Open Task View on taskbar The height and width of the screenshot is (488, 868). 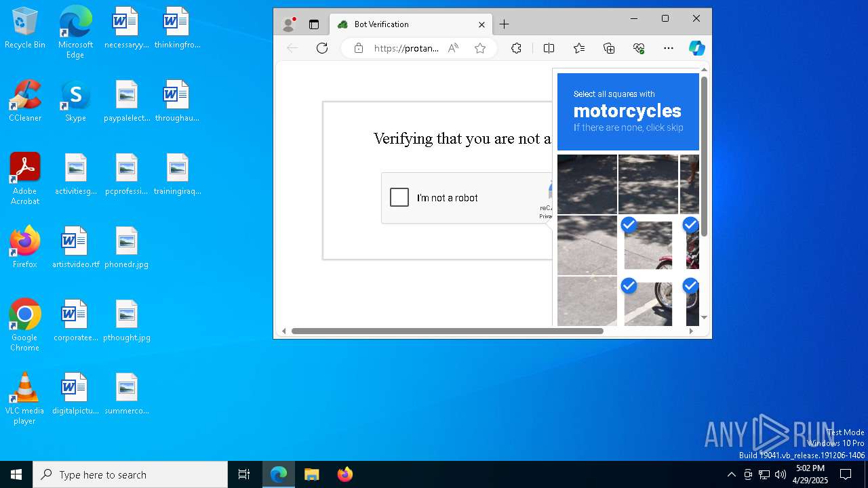click(x=244, y=474)
